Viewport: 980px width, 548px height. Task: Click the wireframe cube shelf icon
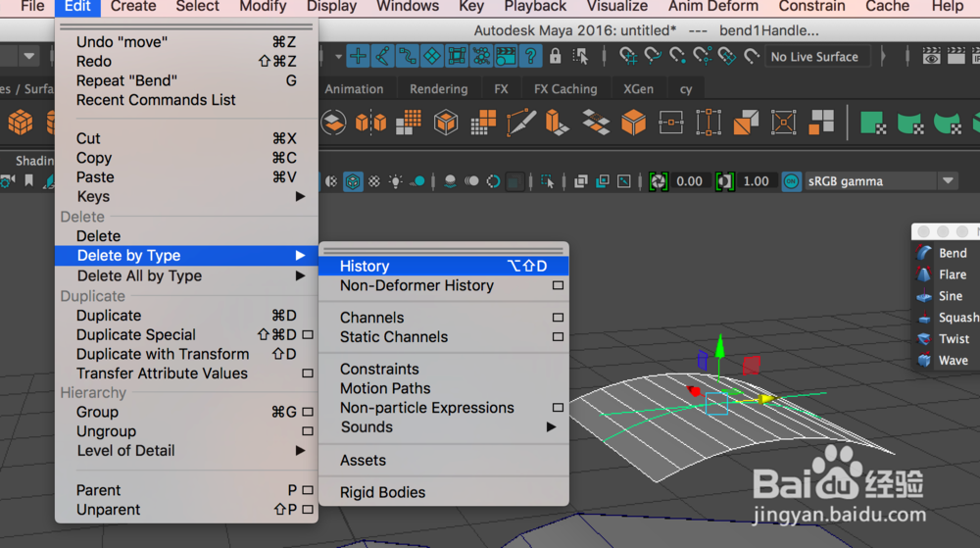tap(446, 122)
